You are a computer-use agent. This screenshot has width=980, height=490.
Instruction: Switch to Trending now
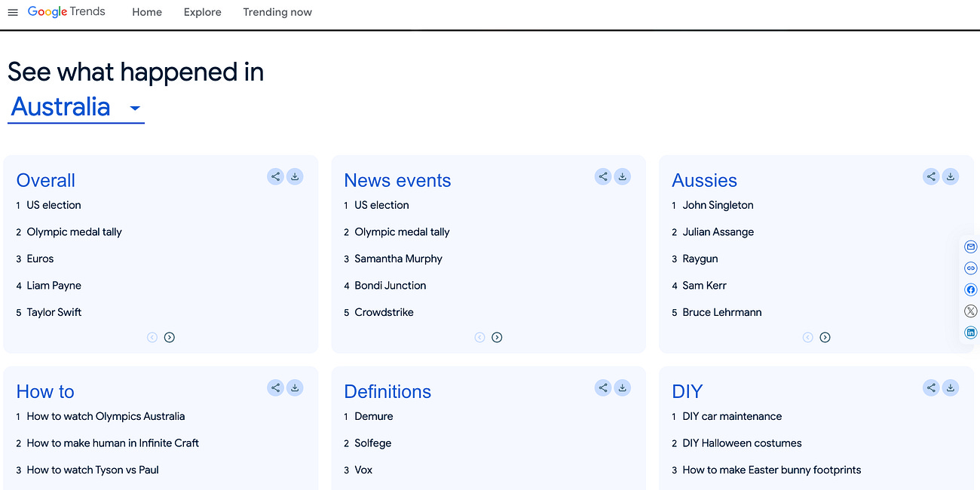pyautogui.click(x=277, y=12)
